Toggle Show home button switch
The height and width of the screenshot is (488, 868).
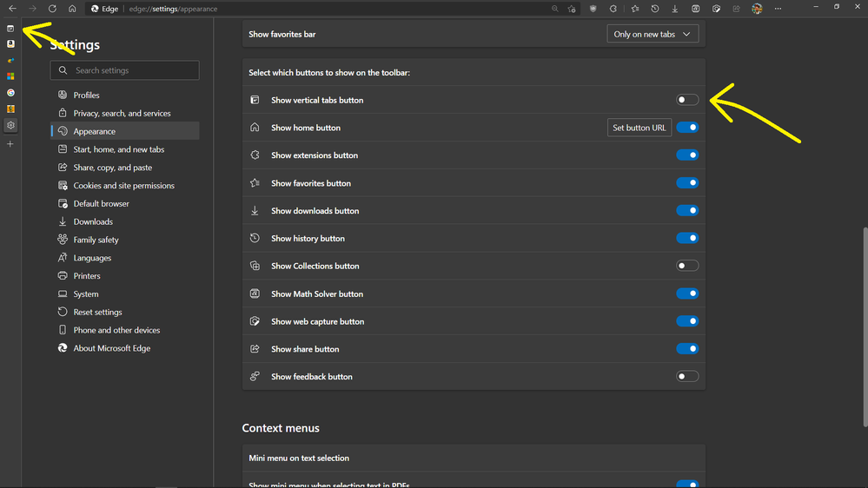(687, 128)
